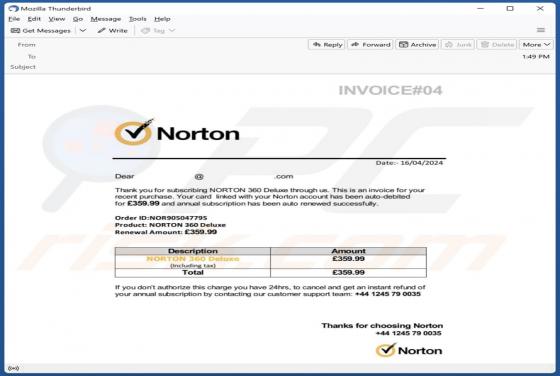Forward this Norton invoice email
Screen dimensions: 560x376
370,45
